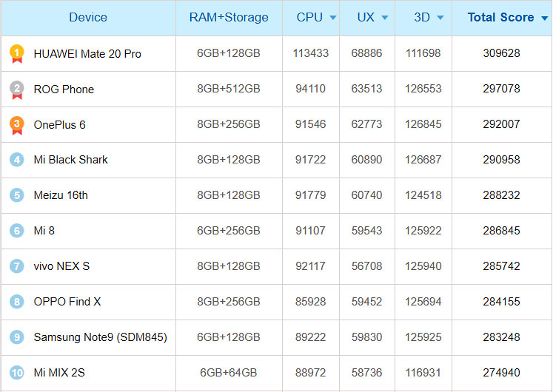
Task: Sort by UX using its dropdown arrow
Action: (385, 18)
